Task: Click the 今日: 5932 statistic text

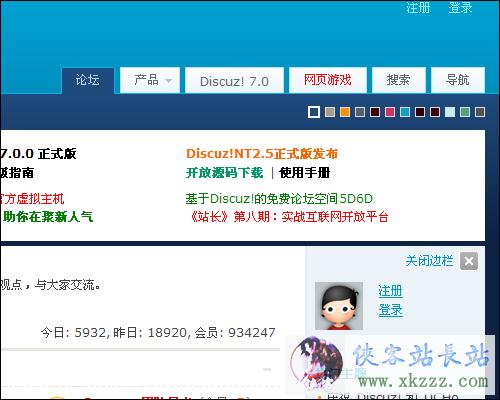Action: coord(74,333)
